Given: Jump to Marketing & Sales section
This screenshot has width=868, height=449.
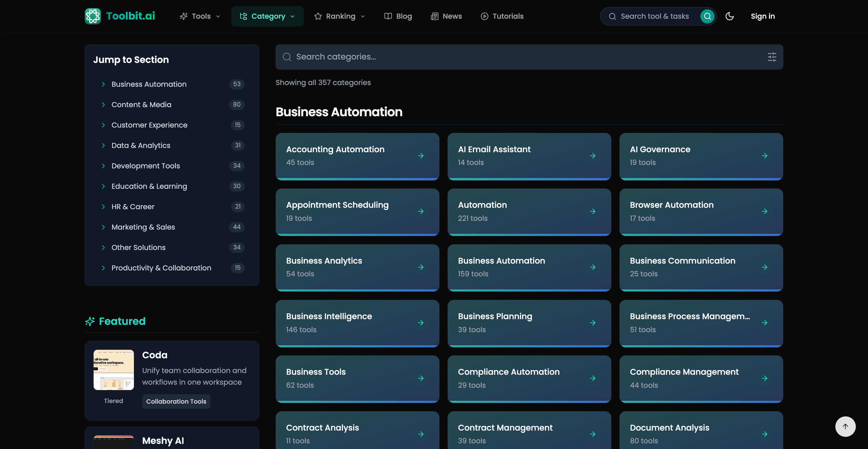Looking at the screenshot, I should point(143,227).
